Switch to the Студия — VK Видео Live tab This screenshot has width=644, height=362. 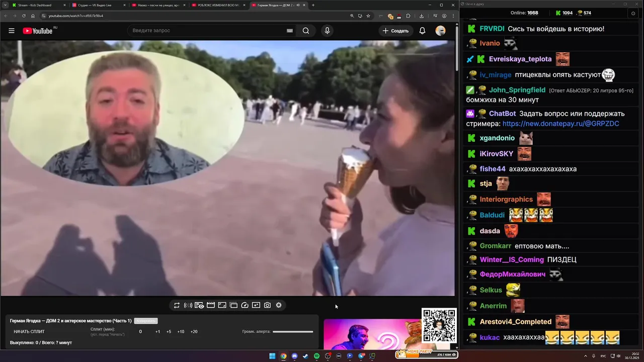[99, 5]
